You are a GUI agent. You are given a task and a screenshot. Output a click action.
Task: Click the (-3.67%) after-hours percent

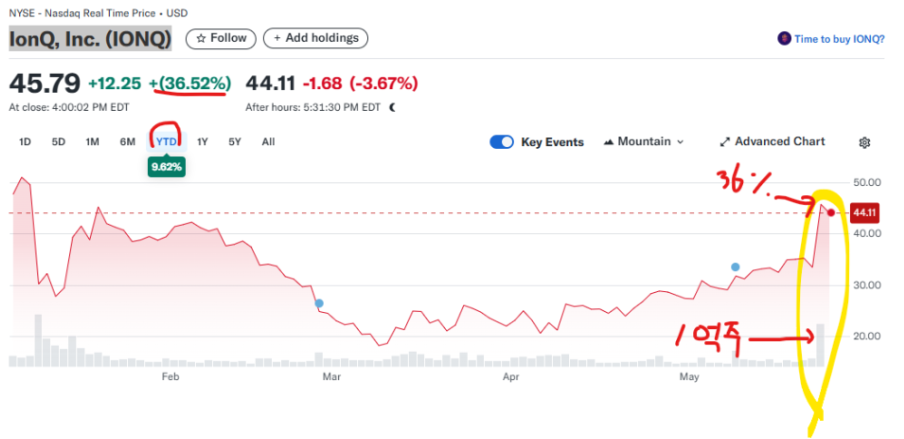point(384,84)
